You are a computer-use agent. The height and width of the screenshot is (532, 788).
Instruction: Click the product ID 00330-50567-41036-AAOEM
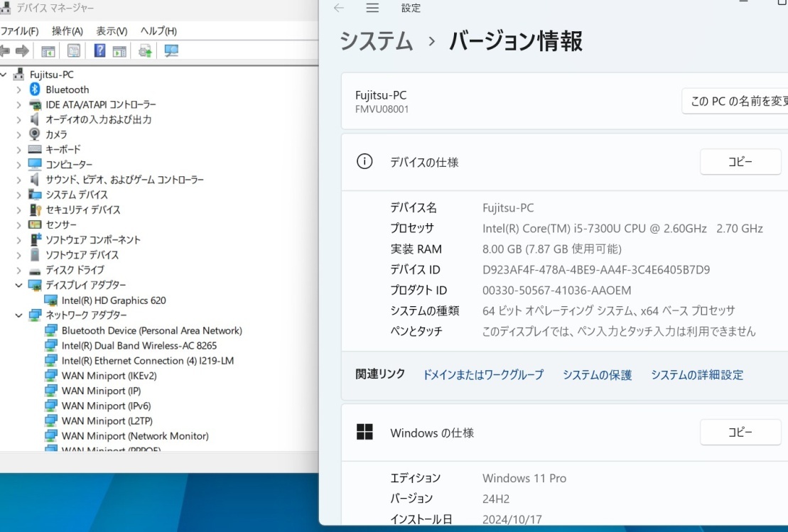click(557, 291)
